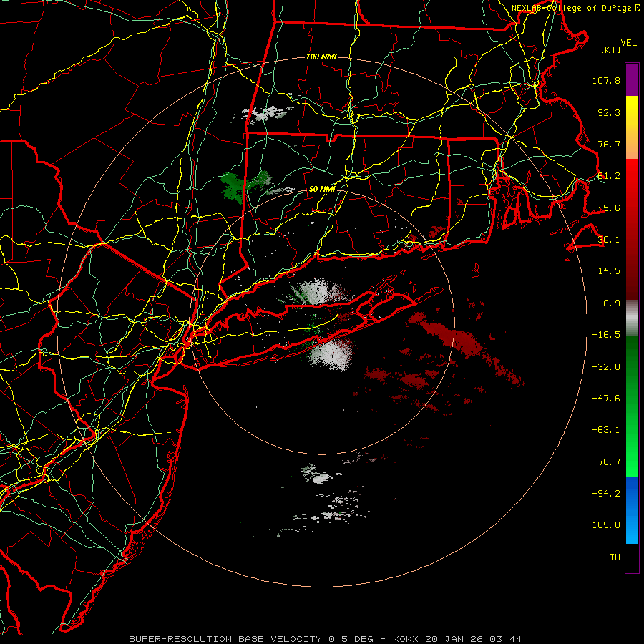This screenshot has height=644, width=644.
Task: Select the 76.7 scale label
Action: 609,144
